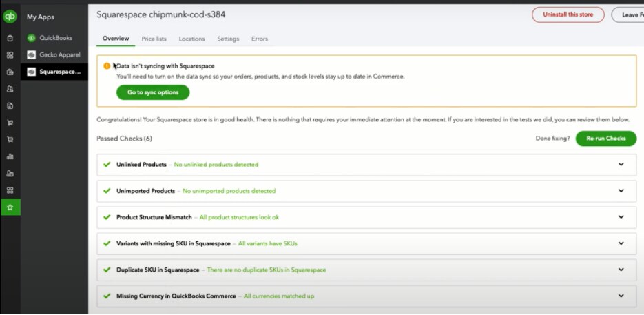Open the document invoice icon in left rail
Screen dimensions: 644x315
click(x=10, y=105)
